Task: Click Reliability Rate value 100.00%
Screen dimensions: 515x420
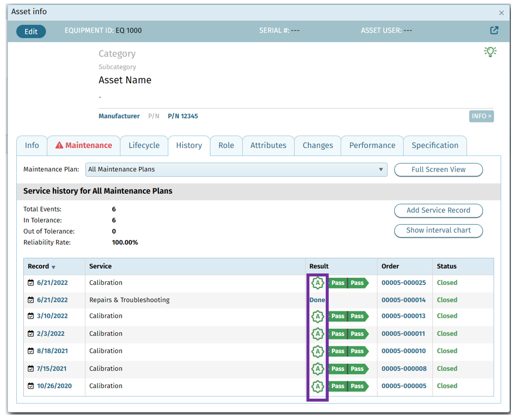Action: 125,242
